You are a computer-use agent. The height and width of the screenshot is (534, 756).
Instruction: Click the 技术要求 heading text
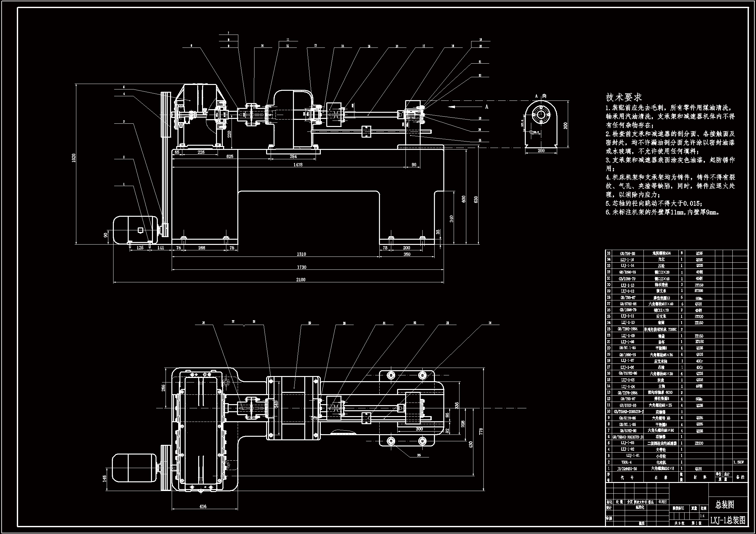(x=624, y=97)
